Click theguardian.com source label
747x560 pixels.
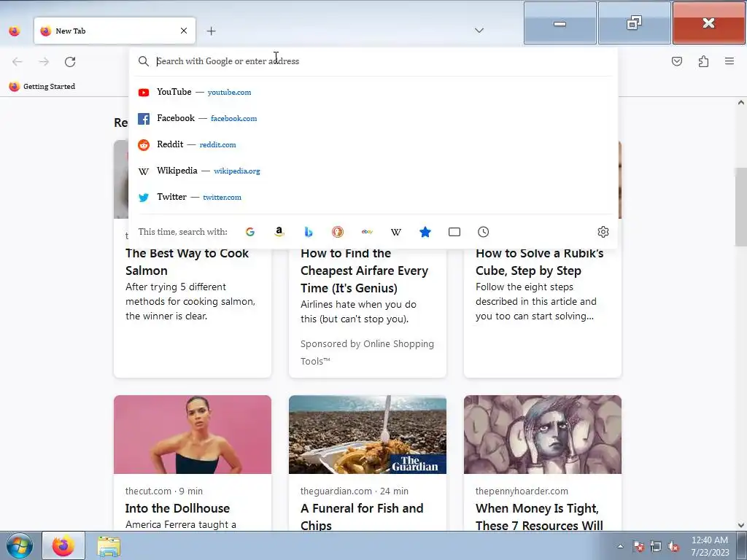click(x=336, y=491)
